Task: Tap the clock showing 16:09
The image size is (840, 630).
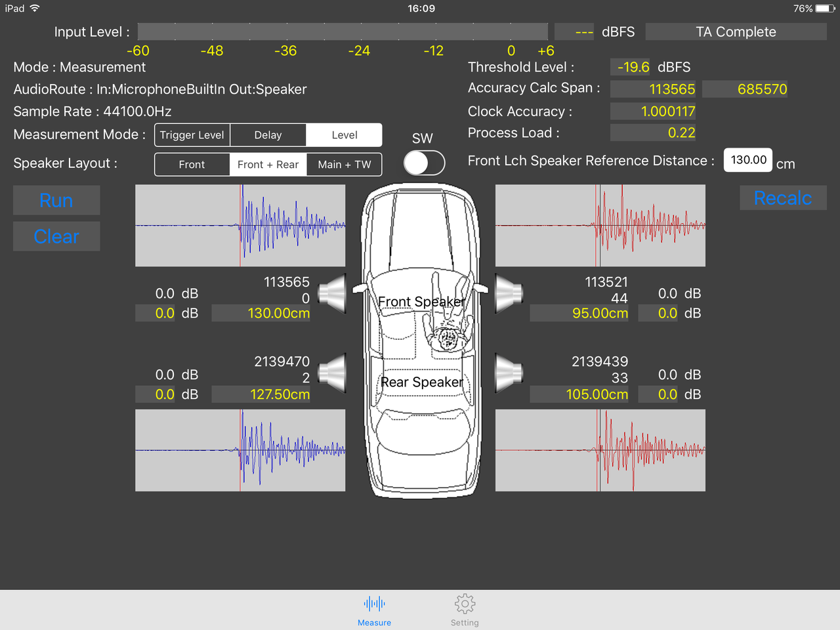Action: click(421, 9)
